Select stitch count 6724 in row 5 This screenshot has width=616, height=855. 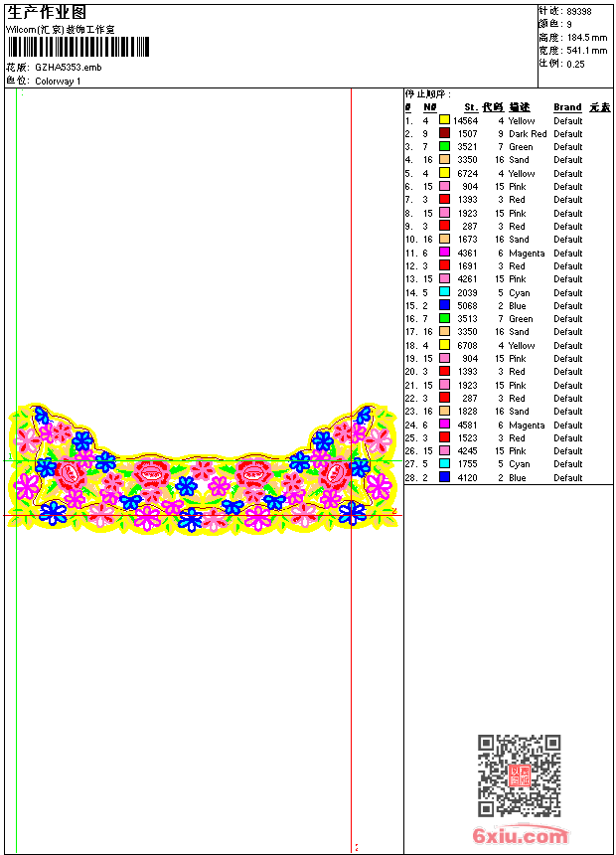click(468, 173)
